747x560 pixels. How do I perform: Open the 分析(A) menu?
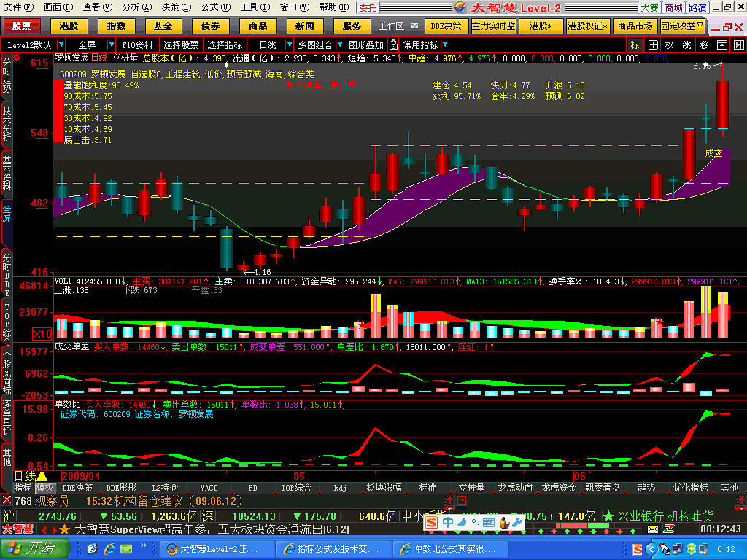(136, 7)
